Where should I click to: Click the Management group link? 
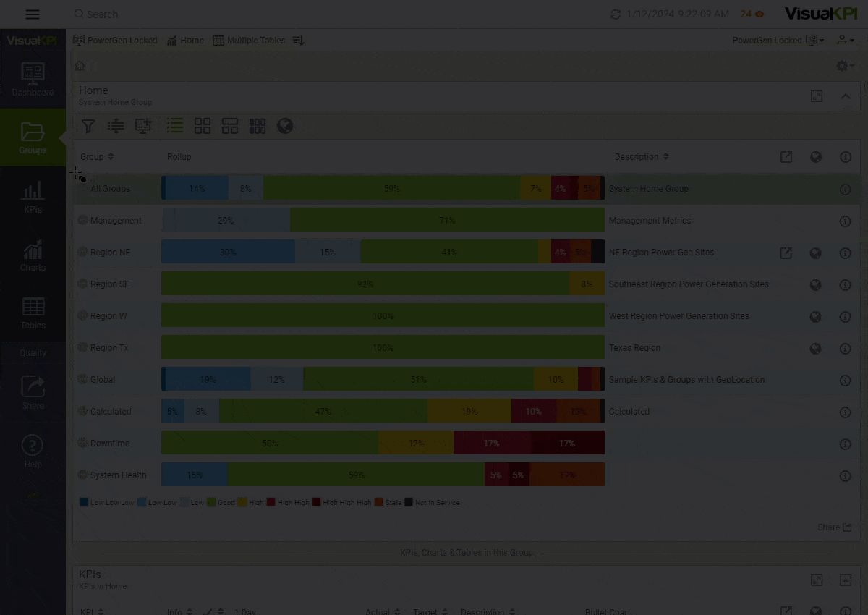point(116,221)
